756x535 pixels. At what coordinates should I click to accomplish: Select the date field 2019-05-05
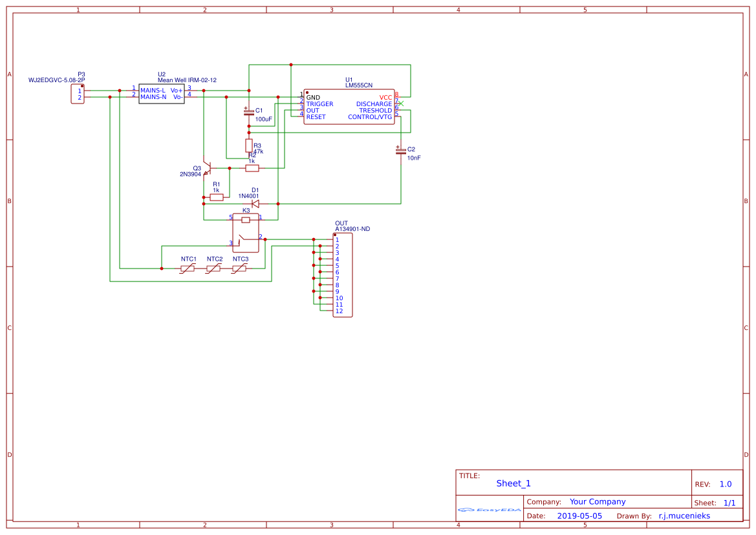(579, 516)
